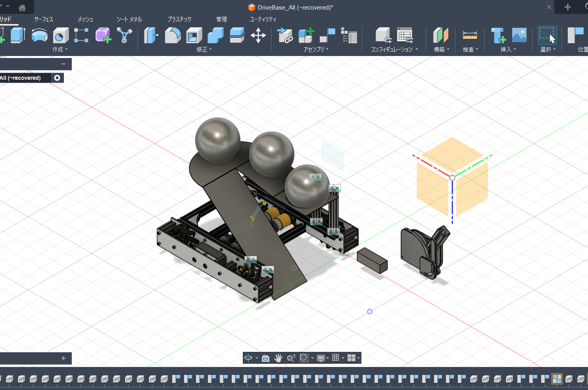Click the home button in title bar
588x390 pixels.
(x=22, y=8)
